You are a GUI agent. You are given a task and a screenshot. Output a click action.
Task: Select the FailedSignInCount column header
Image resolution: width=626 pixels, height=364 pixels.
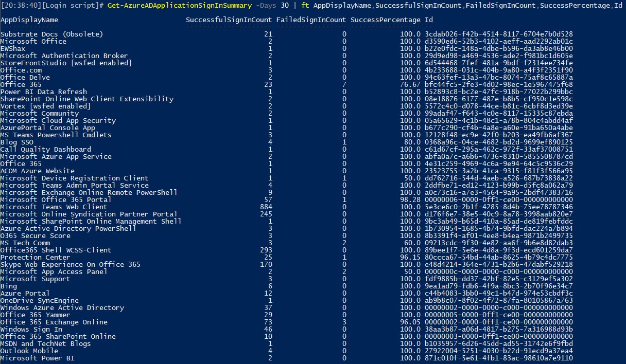tap(311, 20)
